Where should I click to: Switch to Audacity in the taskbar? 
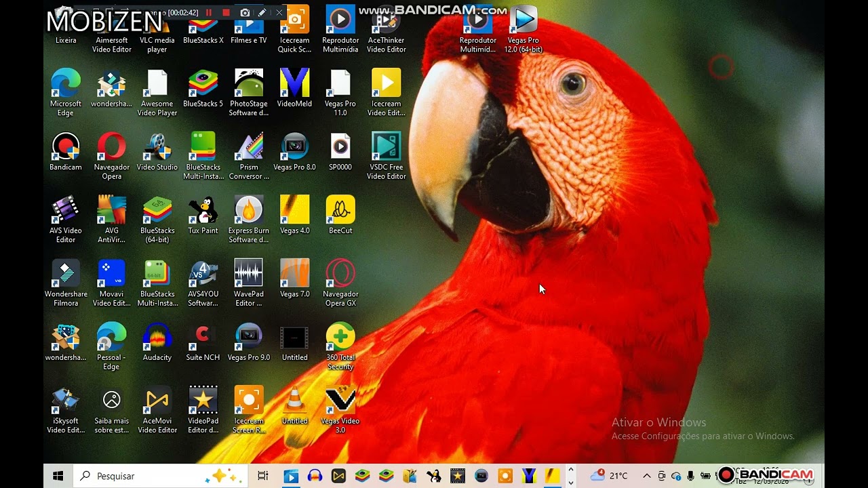coord(315,476)
